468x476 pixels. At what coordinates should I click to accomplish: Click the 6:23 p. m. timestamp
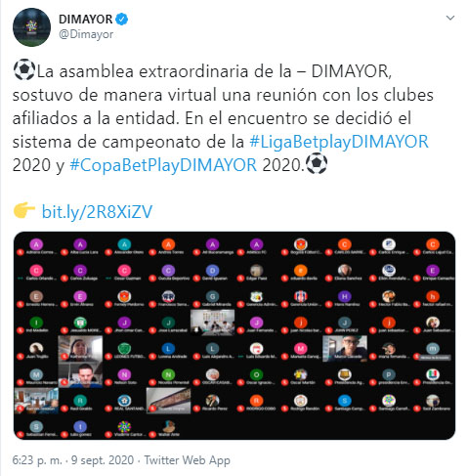pos(37,460)
